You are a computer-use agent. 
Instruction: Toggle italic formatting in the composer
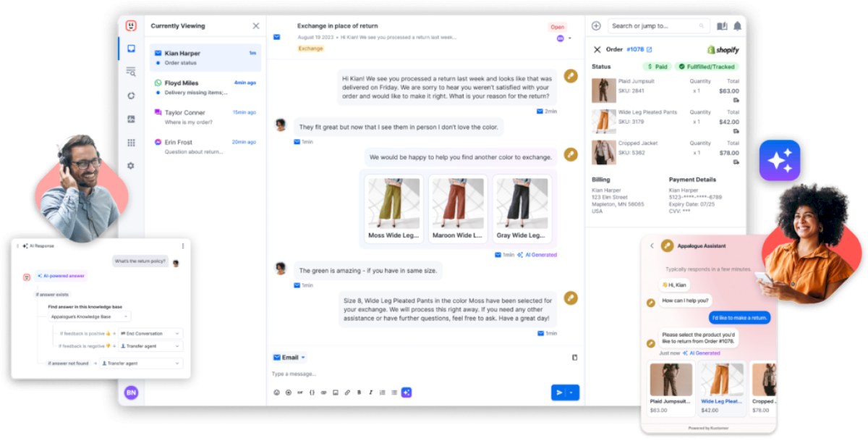coord(370,392)
